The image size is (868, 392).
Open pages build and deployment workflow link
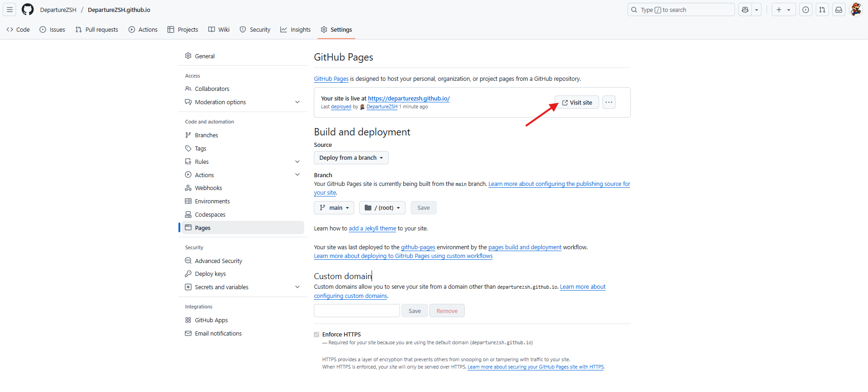click(525, 247)
